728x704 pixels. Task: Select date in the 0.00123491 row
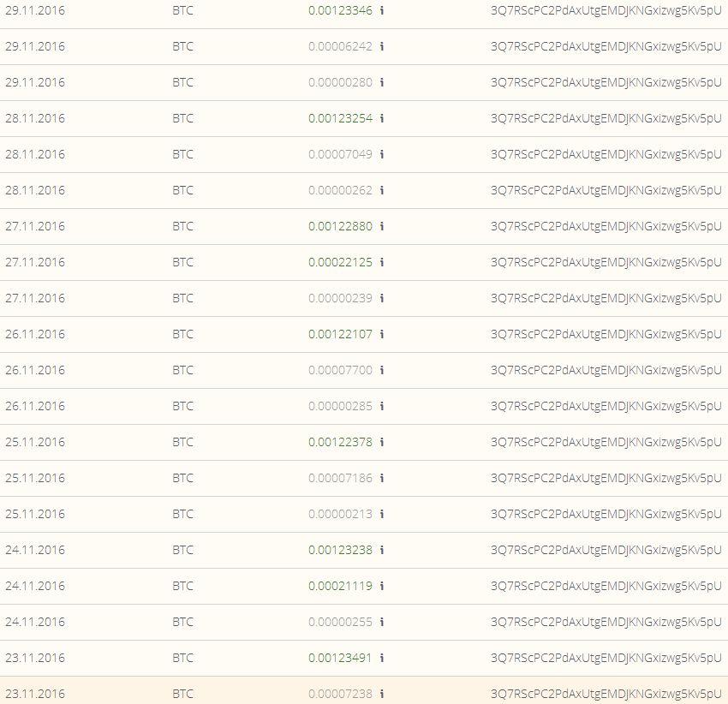pyautogui.click(x=35, y=658)
